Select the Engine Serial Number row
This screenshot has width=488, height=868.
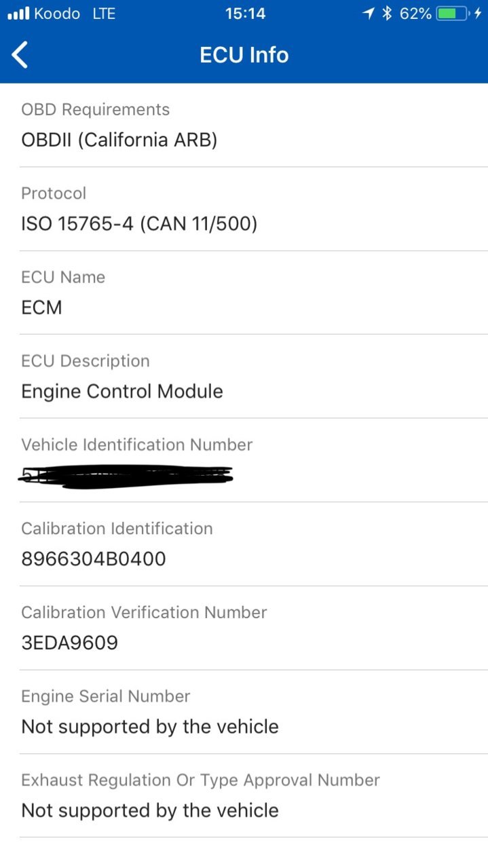(x=244, y=712)
